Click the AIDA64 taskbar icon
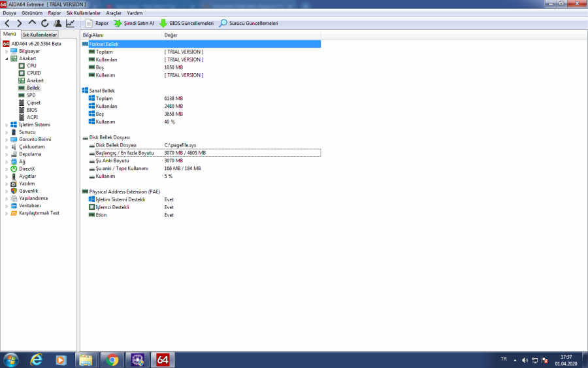The image size is (588, 368). 163,360
